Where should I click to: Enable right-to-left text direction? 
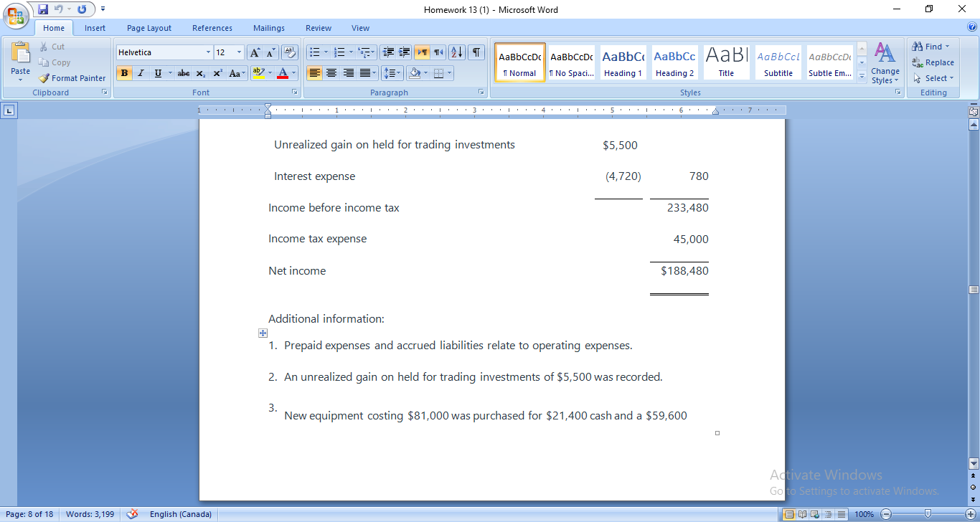tap(438, 52)
